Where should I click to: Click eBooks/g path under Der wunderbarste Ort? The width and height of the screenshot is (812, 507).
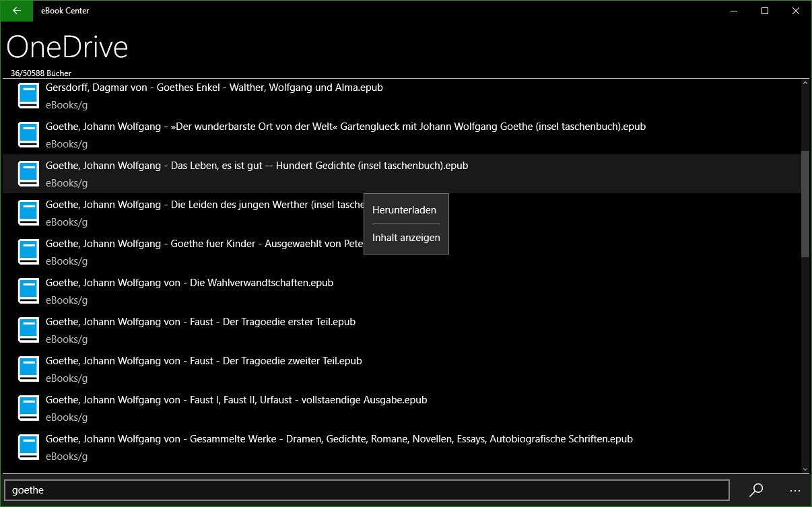(67, 144)
